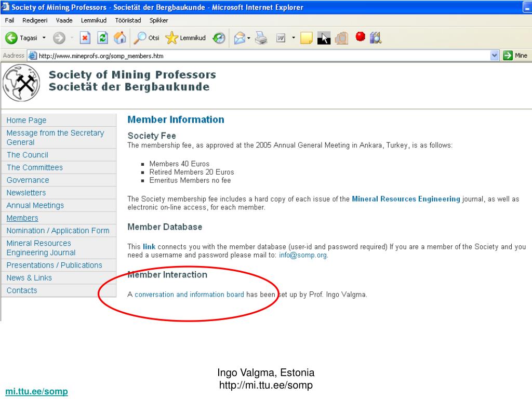This screenshot has width=532, height=399.
Task: Click the info@somp.org email link
Action: click(x=303, y=255)
